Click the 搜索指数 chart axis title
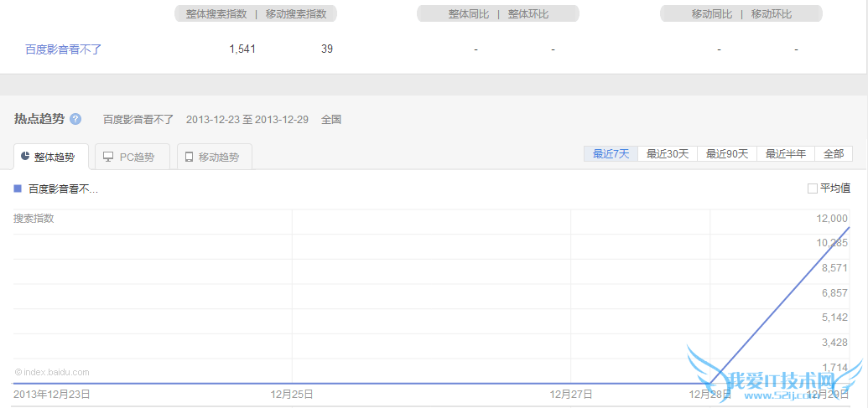Viewport: 868px width, 408px height. [x=34, y=218]
